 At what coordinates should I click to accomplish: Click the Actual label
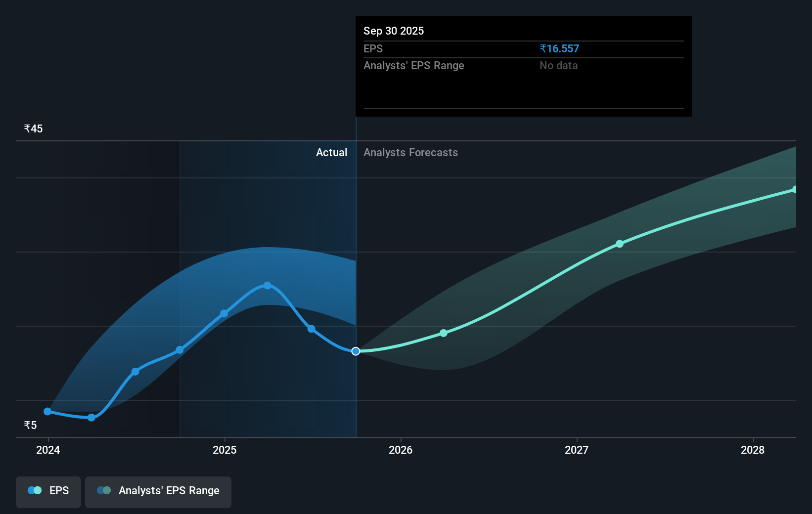click(331, 152)
